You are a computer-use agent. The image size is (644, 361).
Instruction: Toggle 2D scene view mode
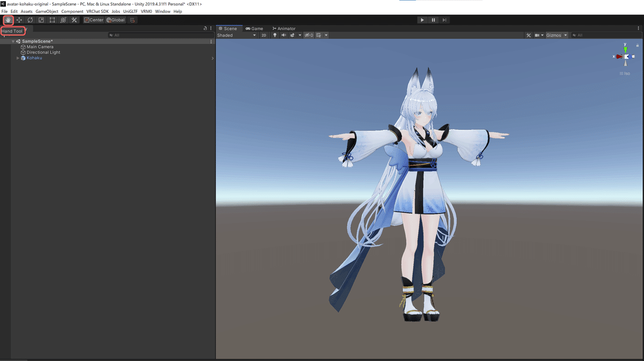(264, 35)
